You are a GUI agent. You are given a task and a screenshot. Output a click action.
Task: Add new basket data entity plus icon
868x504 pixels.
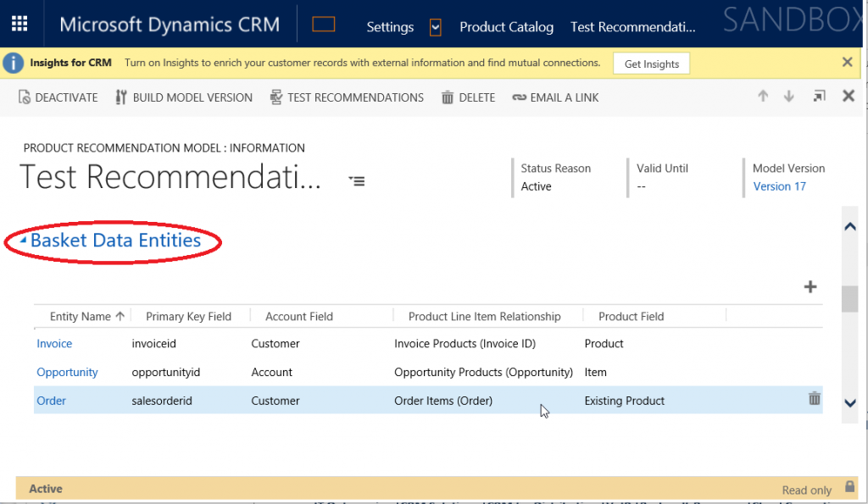810,286
